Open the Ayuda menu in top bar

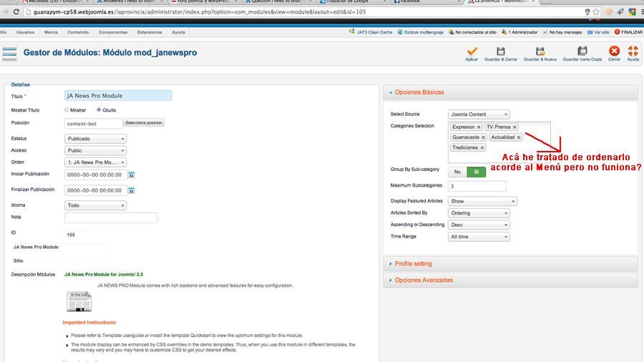(x=178, y=32)
